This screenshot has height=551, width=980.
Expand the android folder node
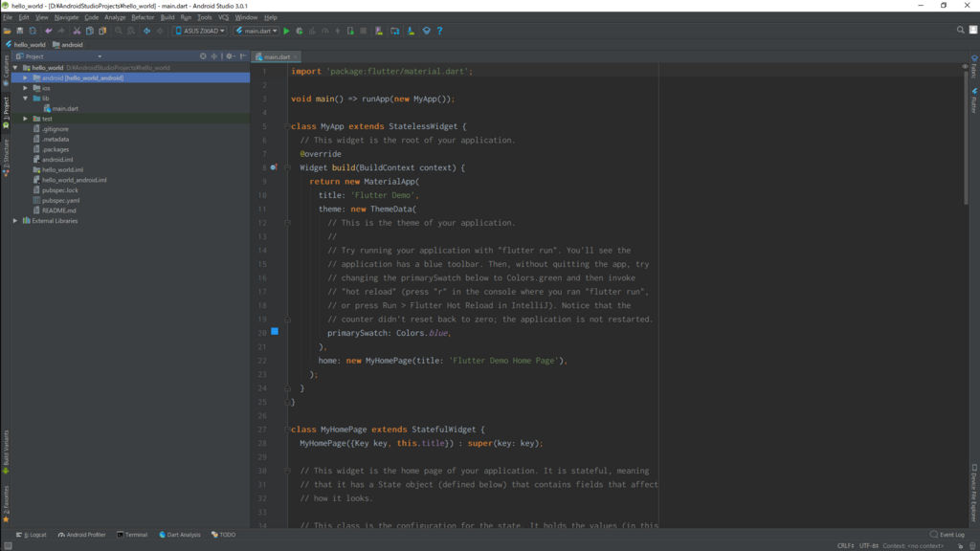click(x=26, y=78)
